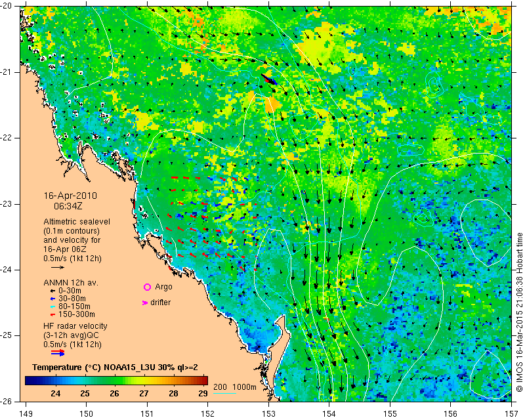Click the dark blue cold end of colorbar
This screenshot has width=525, height=420.
(x=31, y=381)
